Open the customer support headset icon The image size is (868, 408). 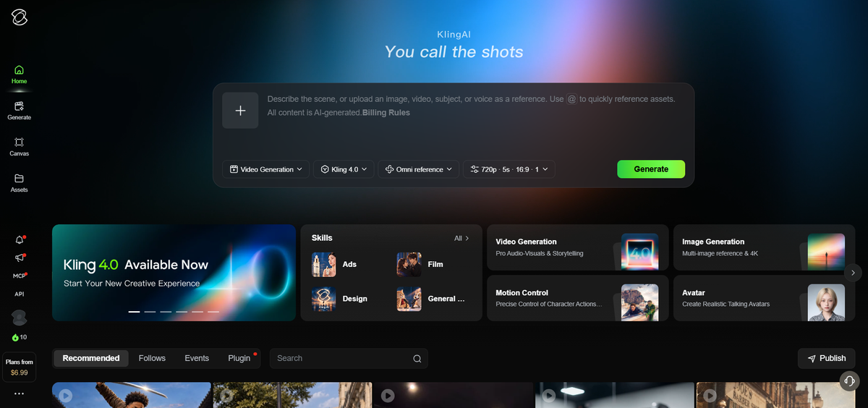(848, 381)
